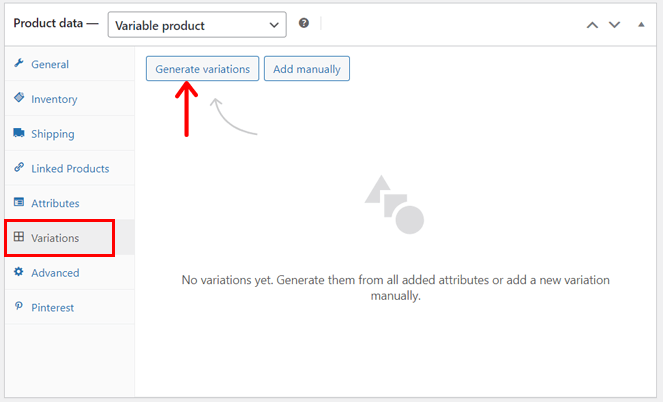Click the Product data panel heading
663x402 pixels.
(48, 23)
